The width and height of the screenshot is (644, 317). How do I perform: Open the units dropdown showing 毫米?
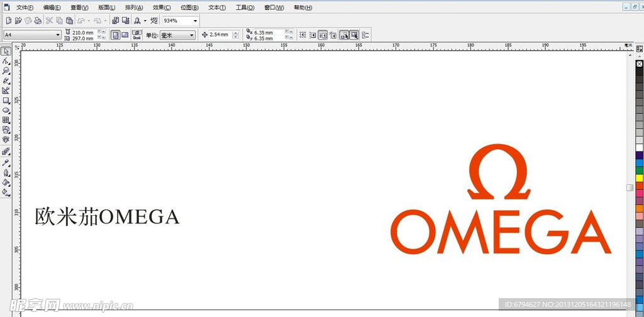[191, 36]
